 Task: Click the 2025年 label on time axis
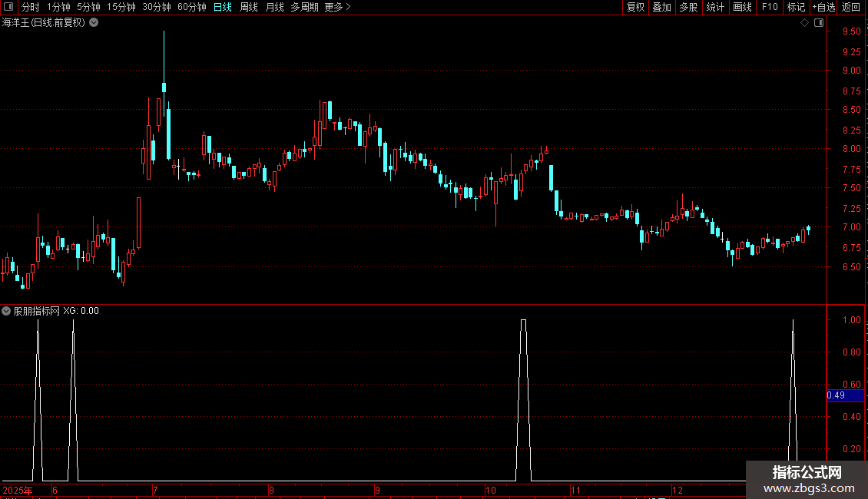pos(18,490)
